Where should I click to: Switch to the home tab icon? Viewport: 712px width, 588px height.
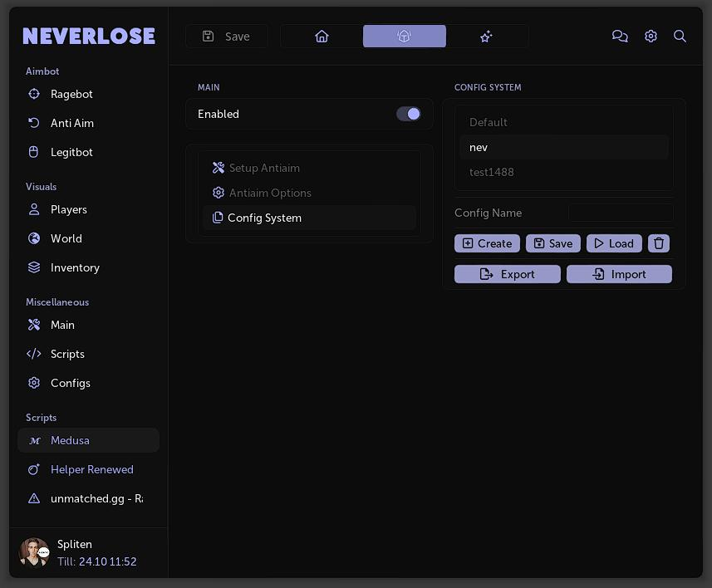tap(322, 36)
